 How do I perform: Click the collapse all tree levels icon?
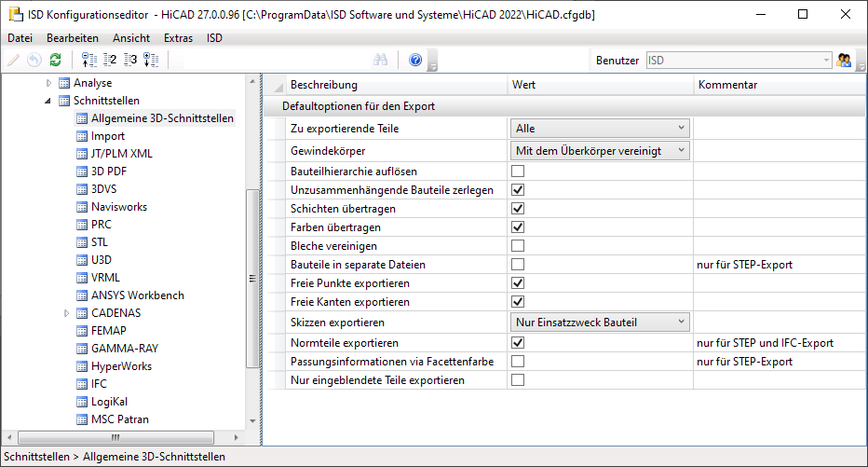[89, 60]
